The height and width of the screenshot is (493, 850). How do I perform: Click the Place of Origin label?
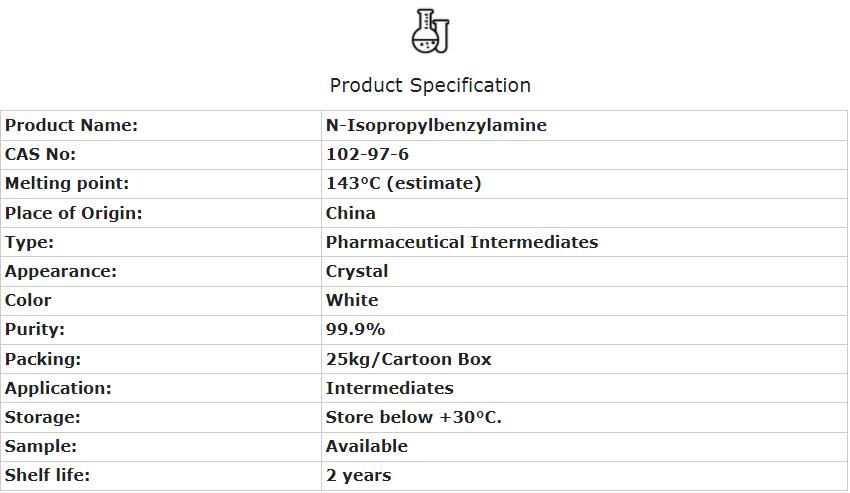(74, 213)
